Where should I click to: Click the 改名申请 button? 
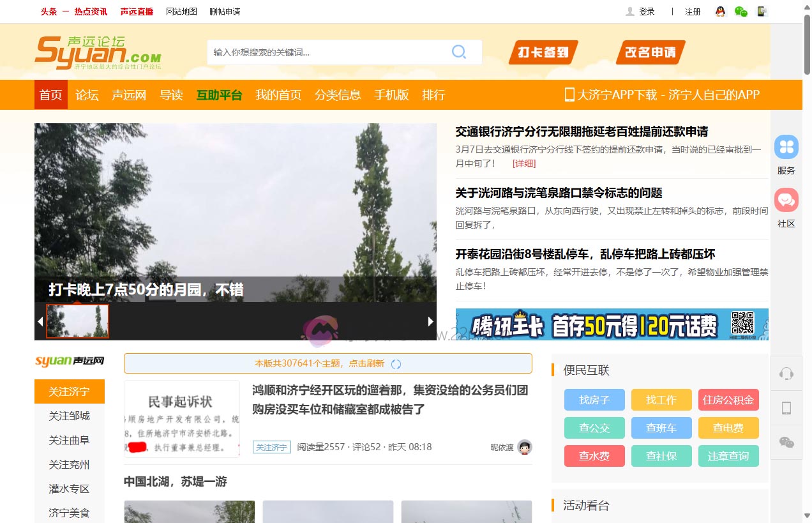pyautogui.click(x=650, y=52)
